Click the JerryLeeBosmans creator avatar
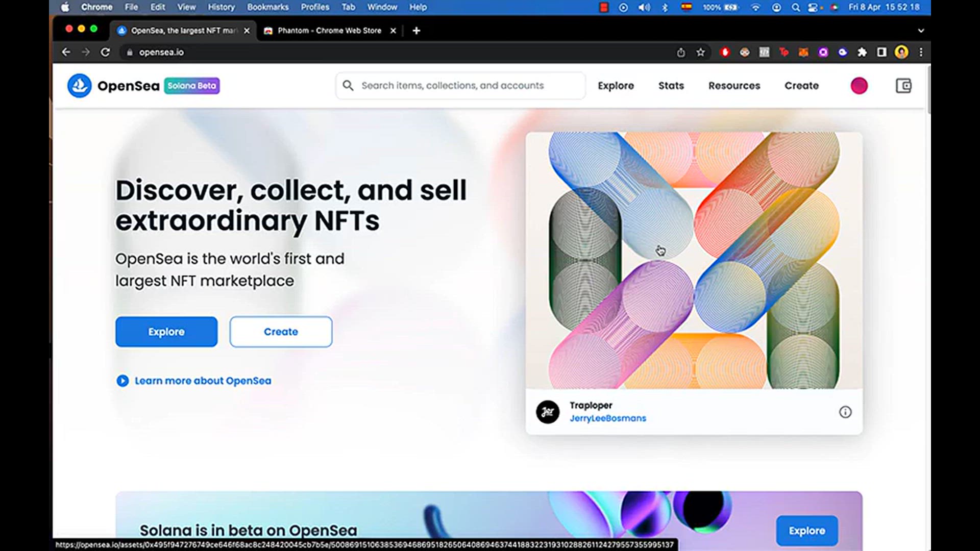Screen dimensions: 980x551 tap(548, 412)
